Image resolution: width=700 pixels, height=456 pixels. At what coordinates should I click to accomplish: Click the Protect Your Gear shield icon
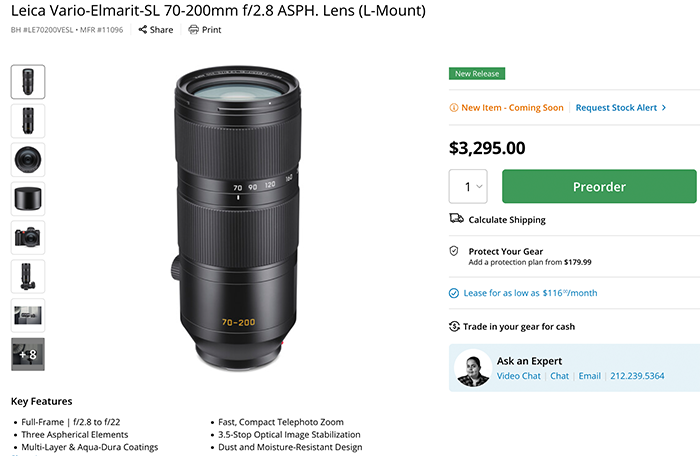coord(457,251)
